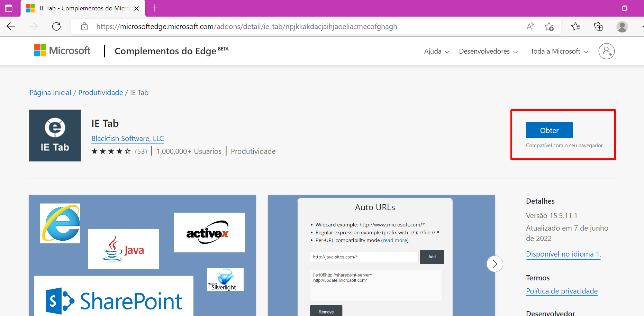
Task: Close the IE Tab browser tab
Action: [137, 9]
